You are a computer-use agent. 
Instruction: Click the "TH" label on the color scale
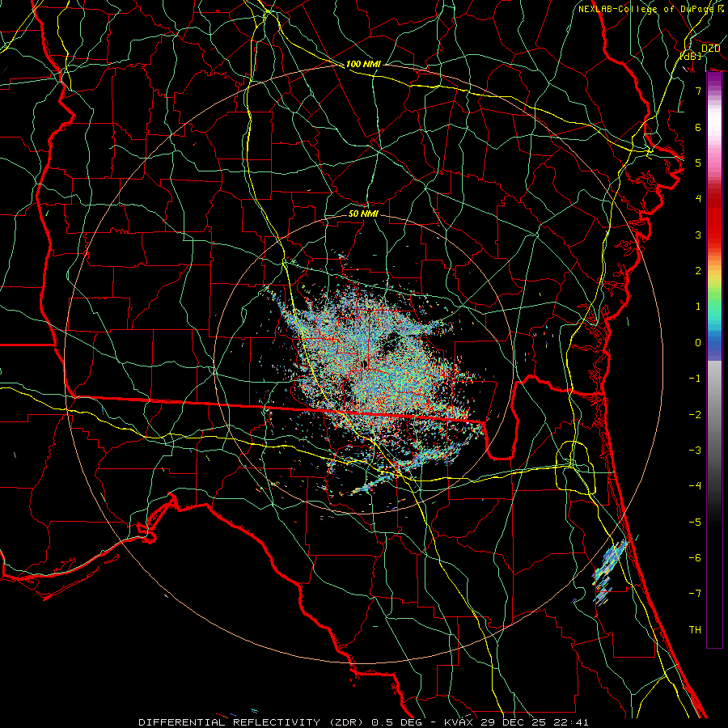(695, 630)
